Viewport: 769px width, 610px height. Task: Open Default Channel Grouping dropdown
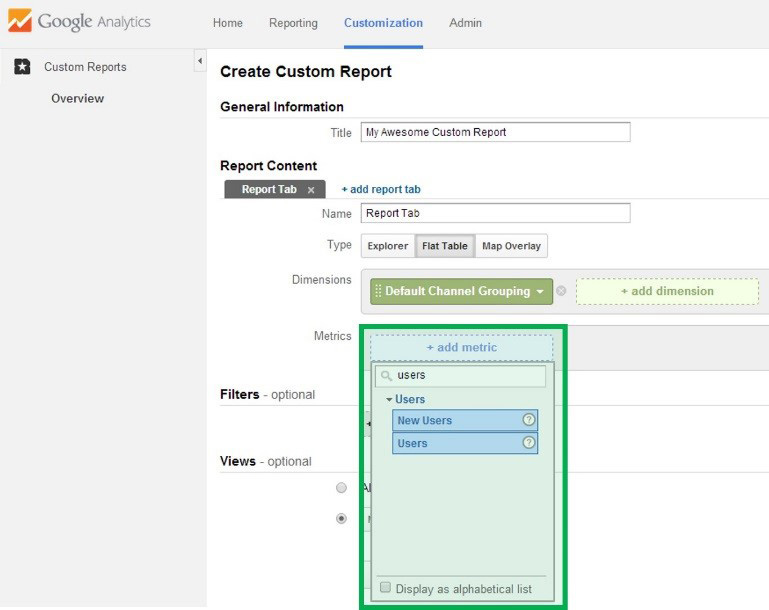click(x=540, y=292)
